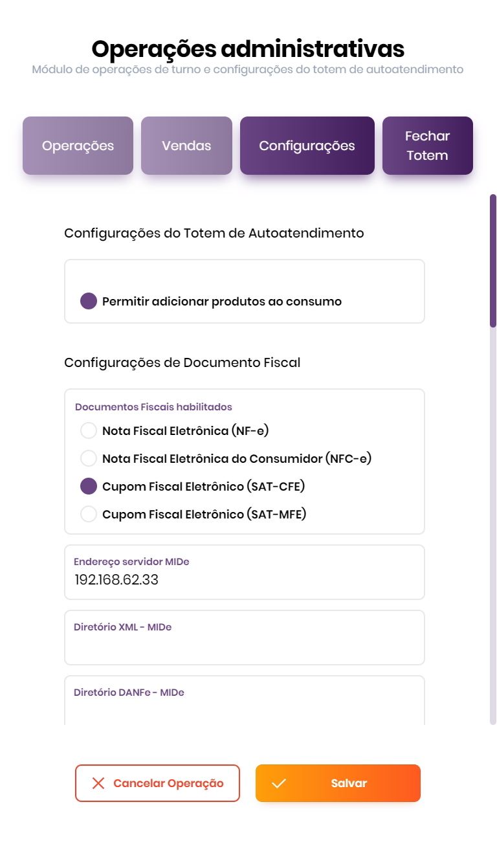Select Cupom Fiscal Eletrônico (SAT-CFE)

(x=89, y=486)
